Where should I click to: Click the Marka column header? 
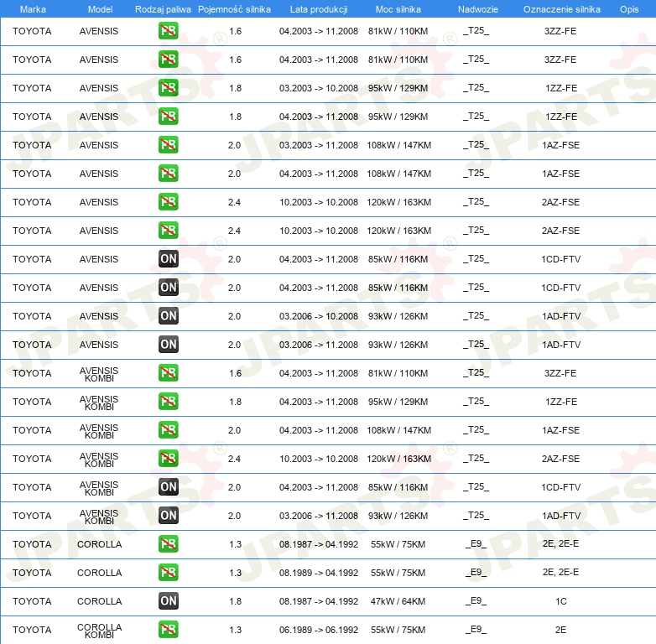33,9
